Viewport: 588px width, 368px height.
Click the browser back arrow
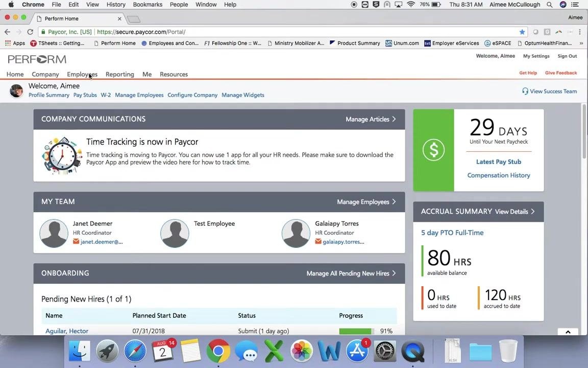coord(8,32)
